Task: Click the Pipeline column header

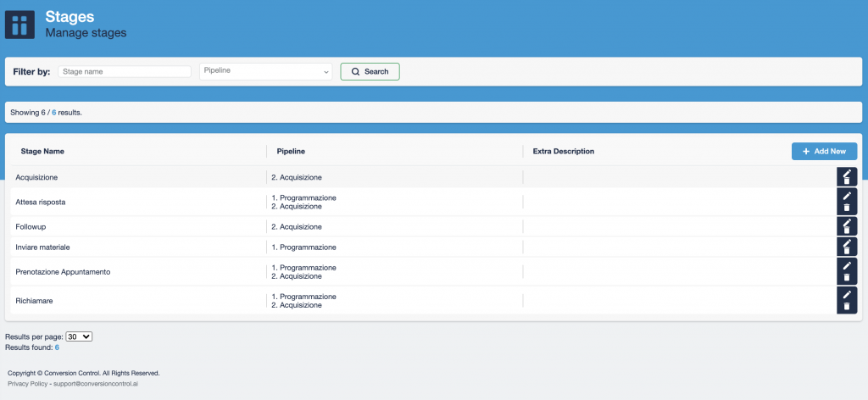Action: (x=291, y=152)
